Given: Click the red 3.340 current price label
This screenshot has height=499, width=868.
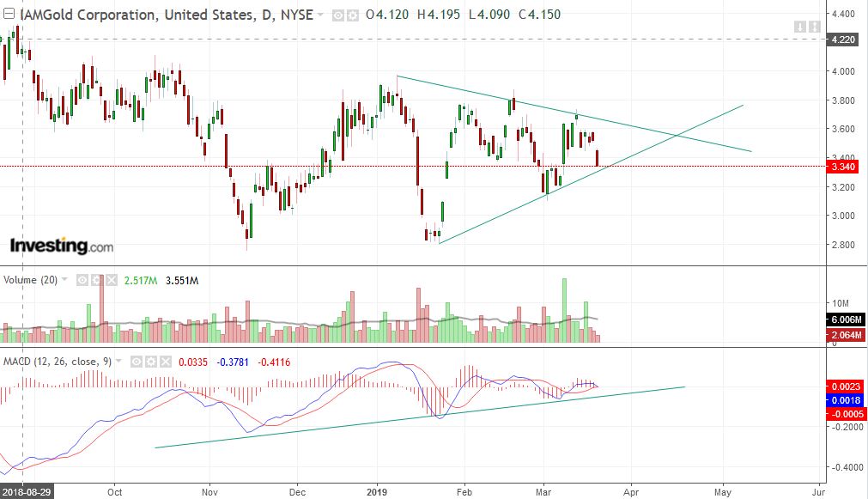Looking at the screenshot, I should 843,167.
